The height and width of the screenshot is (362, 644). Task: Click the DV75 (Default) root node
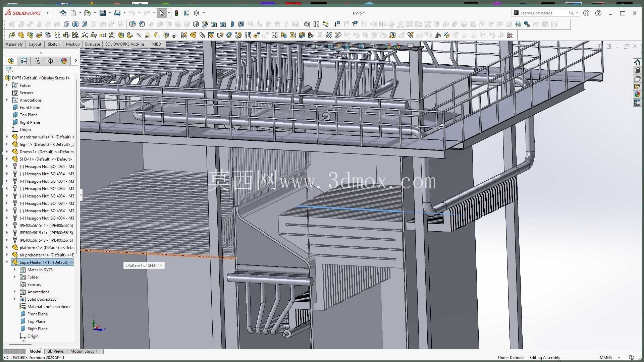point(41,78)
